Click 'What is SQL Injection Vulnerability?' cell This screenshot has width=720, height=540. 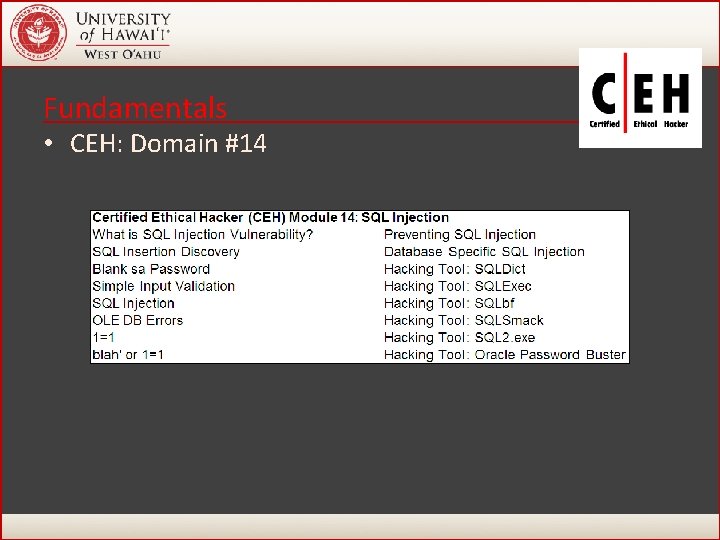(202, 235)
